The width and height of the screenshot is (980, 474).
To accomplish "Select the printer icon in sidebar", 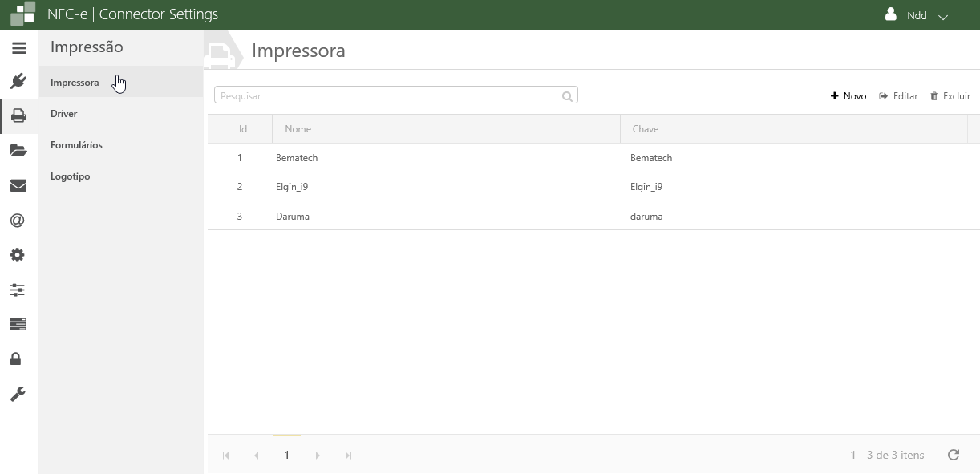I will pos(18,116).
